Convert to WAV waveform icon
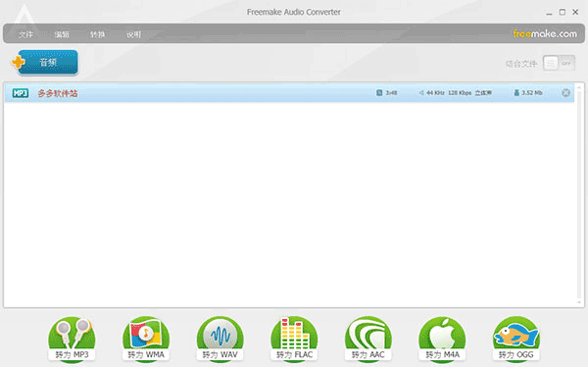 pyautogui.click(x=220, y=340)
